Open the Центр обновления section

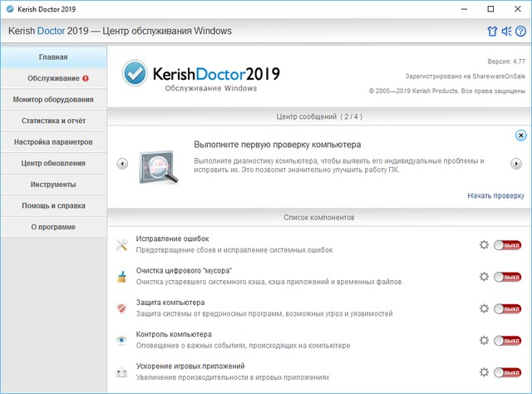click(x=53, y=163)
